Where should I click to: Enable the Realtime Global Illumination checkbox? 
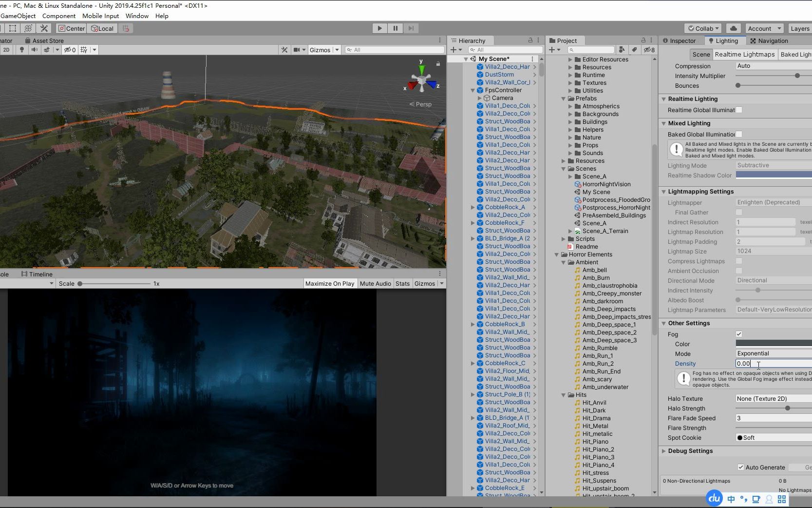(738, 110)
